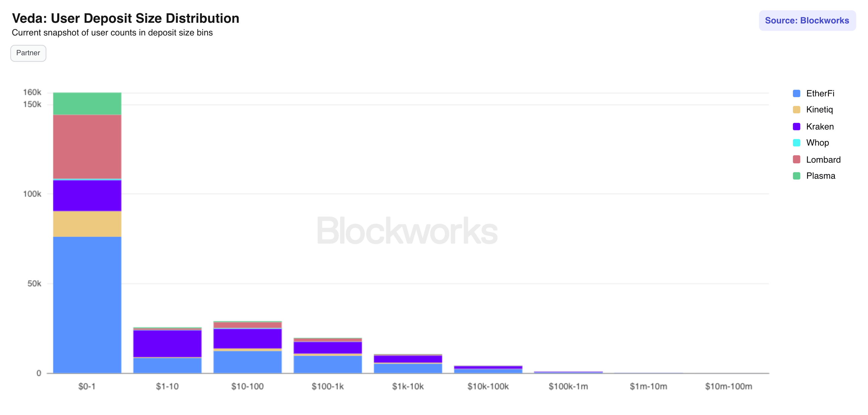Click the subtitle about deposit size bins
This screenshot has width=868, height=415.
[112, 33]
